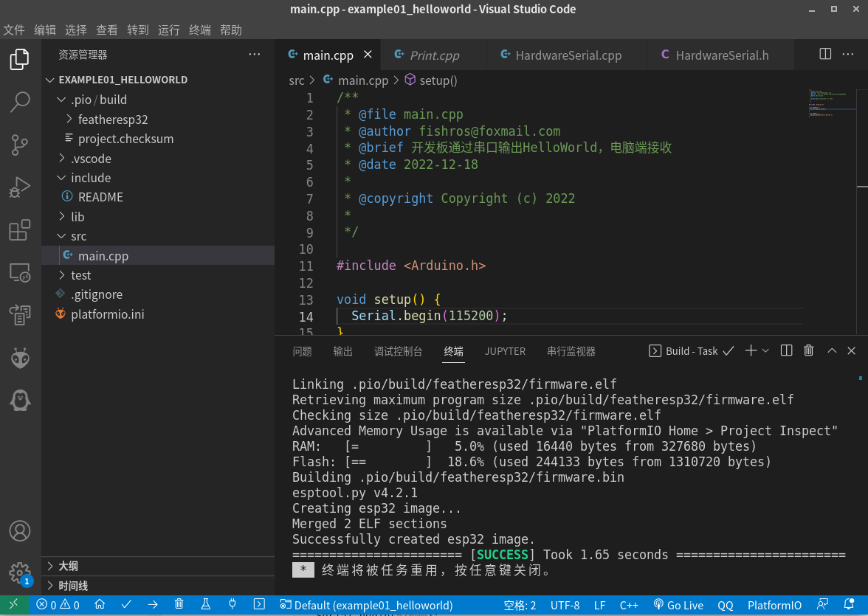Split the editor to the right

coord(825,55)
